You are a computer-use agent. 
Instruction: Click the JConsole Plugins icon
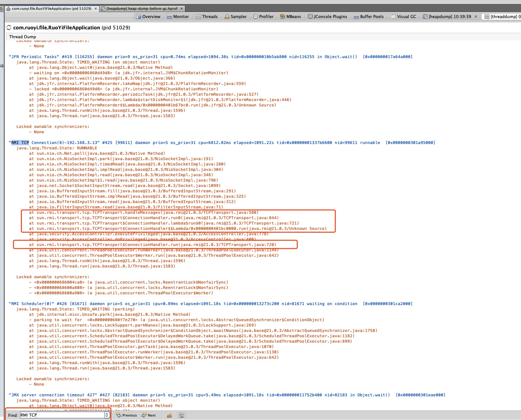pyautogui.click(x=310, y=17)
